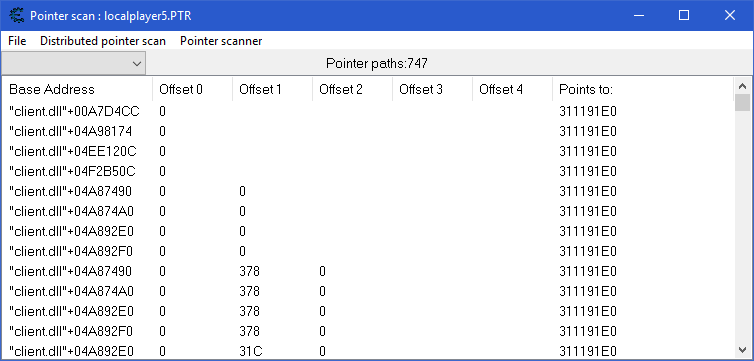Open the Pointer scanner menu
This screenshot has height=361, width=754.
[x=221, y=41]
